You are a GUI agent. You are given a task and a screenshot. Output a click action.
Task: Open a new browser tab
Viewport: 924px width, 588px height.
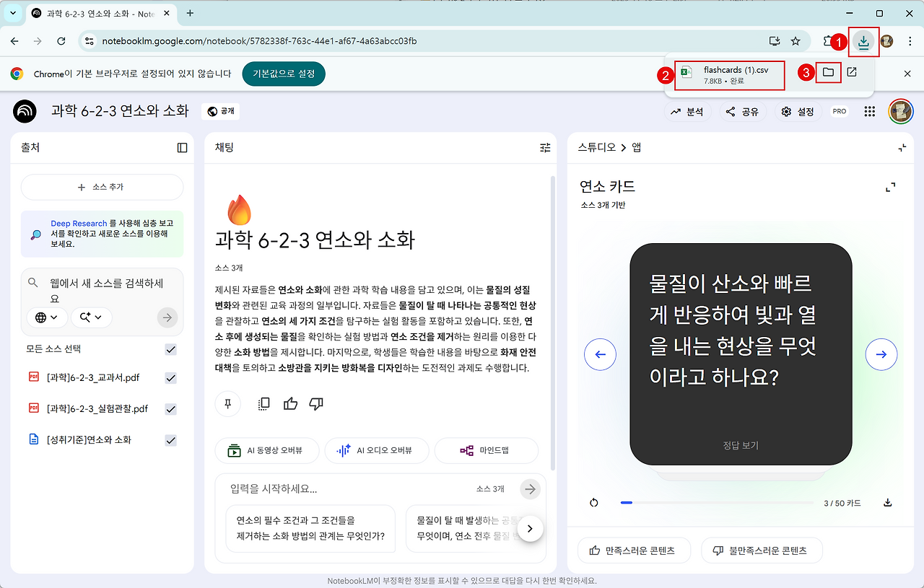pos(191,13)
